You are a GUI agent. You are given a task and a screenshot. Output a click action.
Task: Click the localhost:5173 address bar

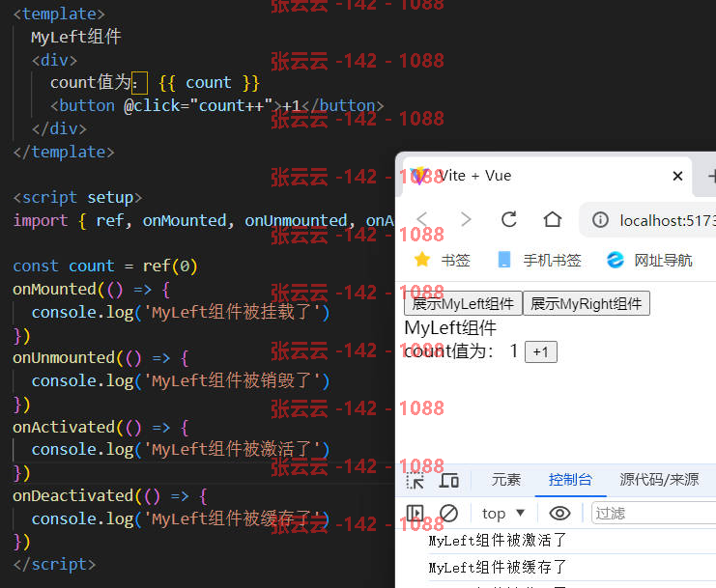tap(648, 220)
